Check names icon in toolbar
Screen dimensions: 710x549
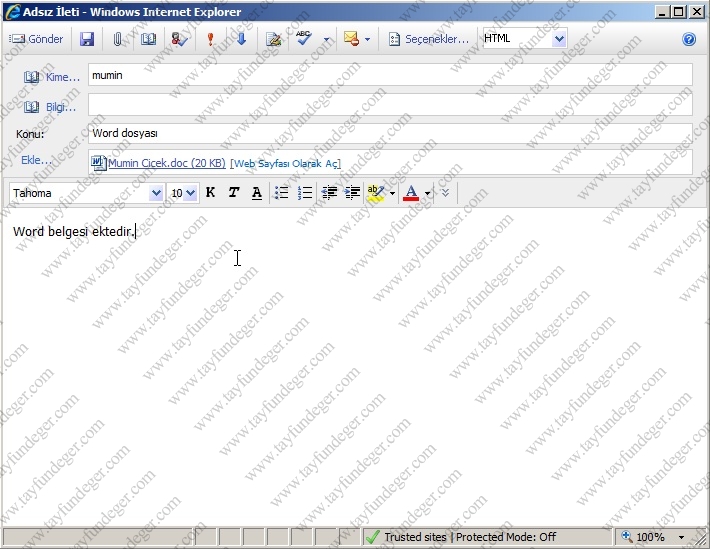[x=179, y=39]
